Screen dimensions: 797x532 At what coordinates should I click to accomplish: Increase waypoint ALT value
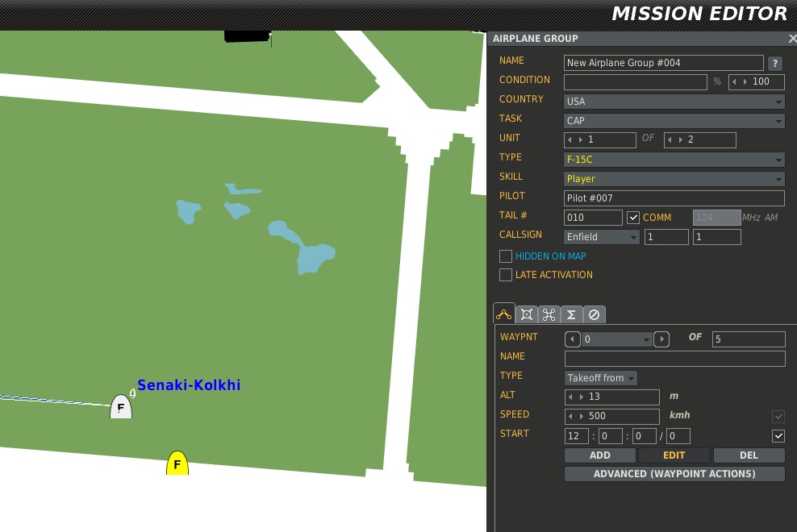coord(582,397)
